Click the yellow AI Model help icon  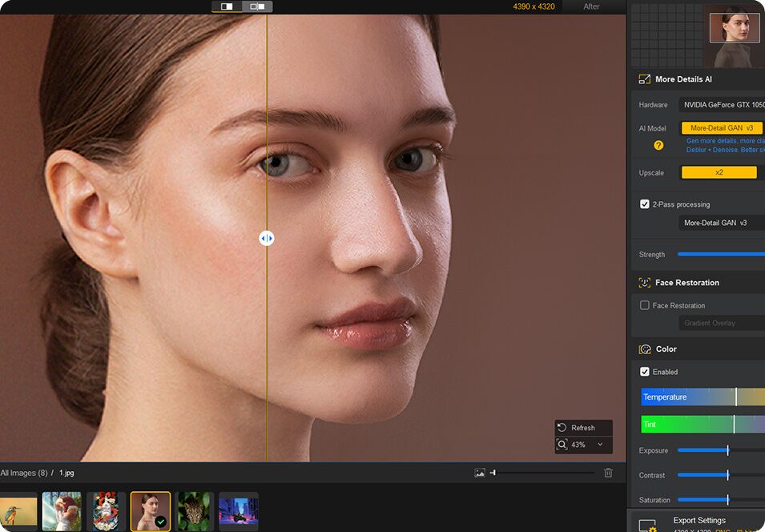tap(658, 145)
